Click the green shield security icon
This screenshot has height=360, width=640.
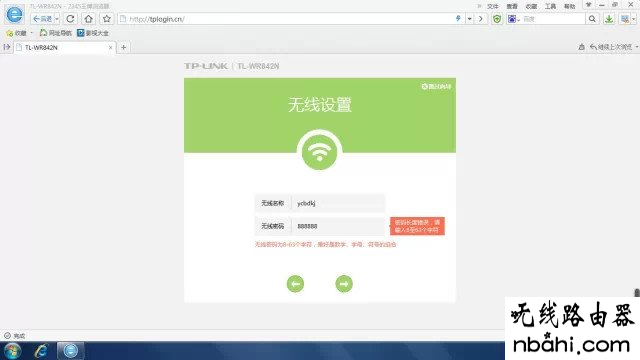tap(497, 19)
